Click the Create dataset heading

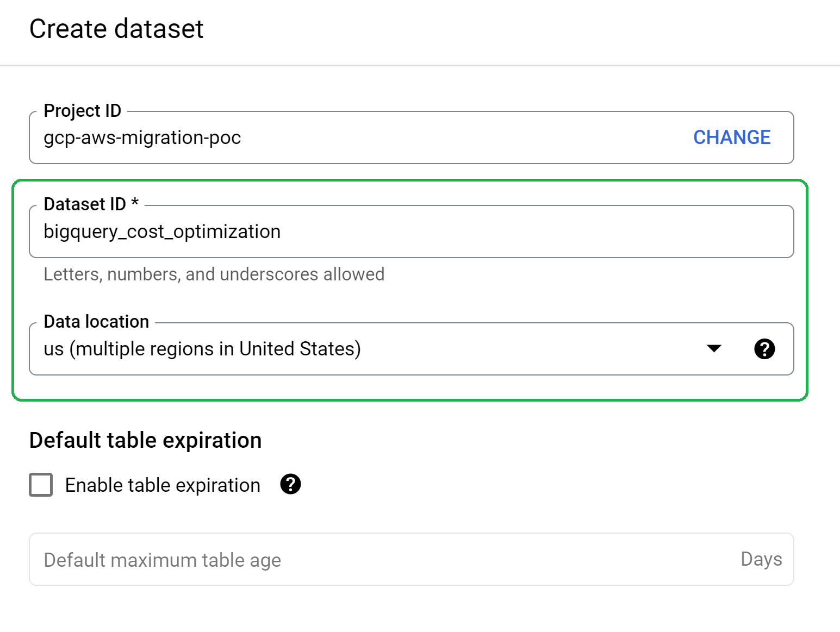tap(117, 29)
